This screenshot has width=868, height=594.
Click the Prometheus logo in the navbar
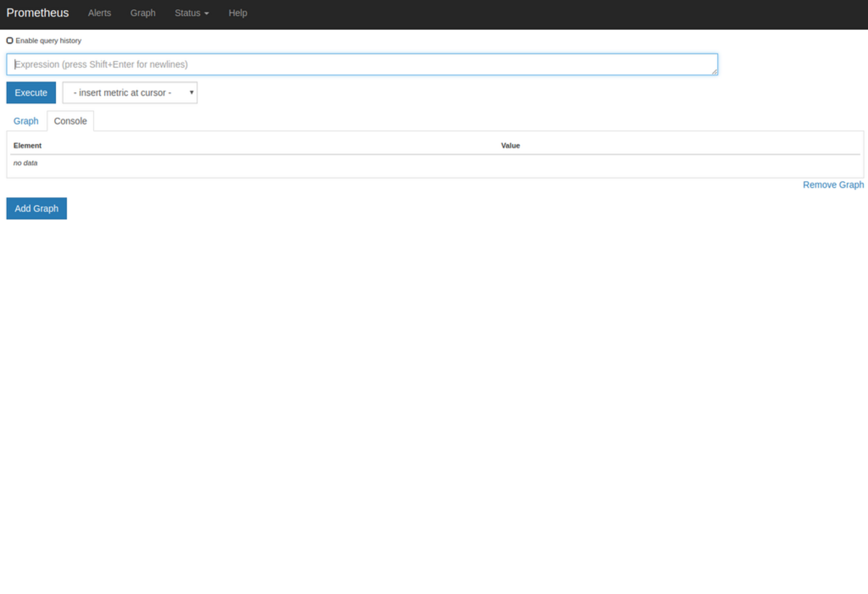point(37,13)
